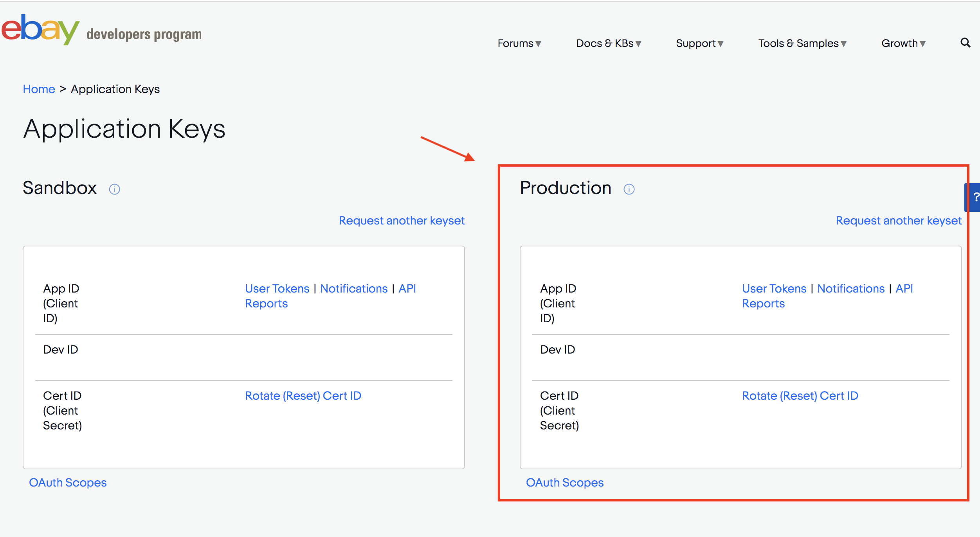
Task: Select Sandbox 'Dev ID' label
Action: point(61,350)
